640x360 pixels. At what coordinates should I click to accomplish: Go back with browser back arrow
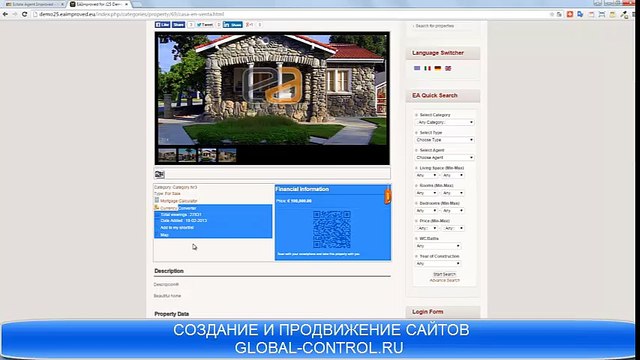pos(5,14)
